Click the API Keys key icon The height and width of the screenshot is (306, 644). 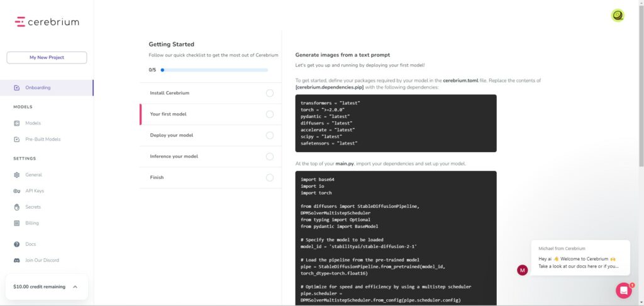[x=17, y=191]
